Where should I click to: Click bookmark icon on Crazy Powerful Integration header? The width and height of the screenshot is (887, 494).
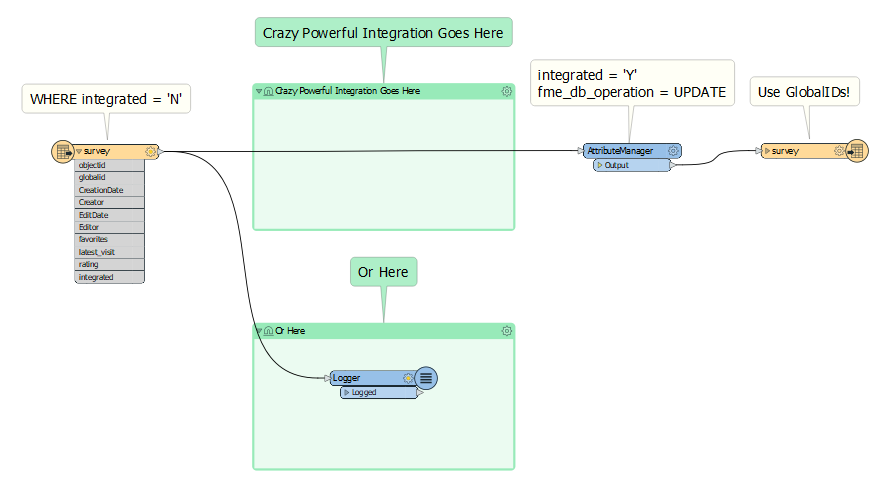[269, 91]
